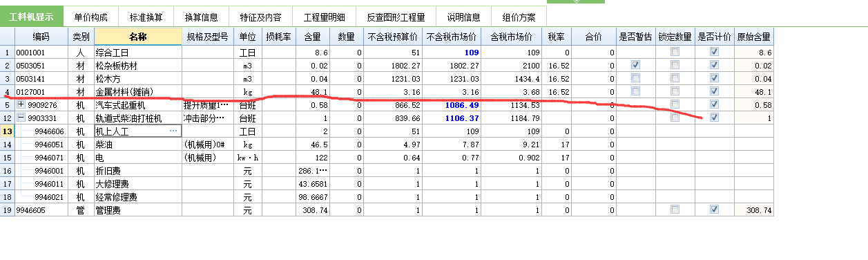Uncheck 是否计价 for 管理费 row
This screenshot has width=868, height=260.
click(715, 210)
